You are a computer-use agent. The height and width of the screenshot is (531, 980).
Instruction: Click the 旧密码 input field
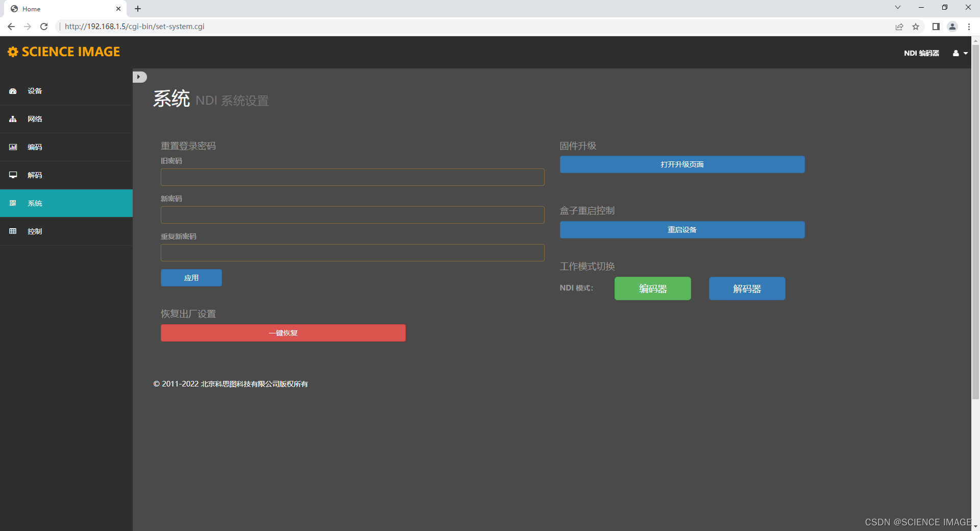click(x=353, y=177)
